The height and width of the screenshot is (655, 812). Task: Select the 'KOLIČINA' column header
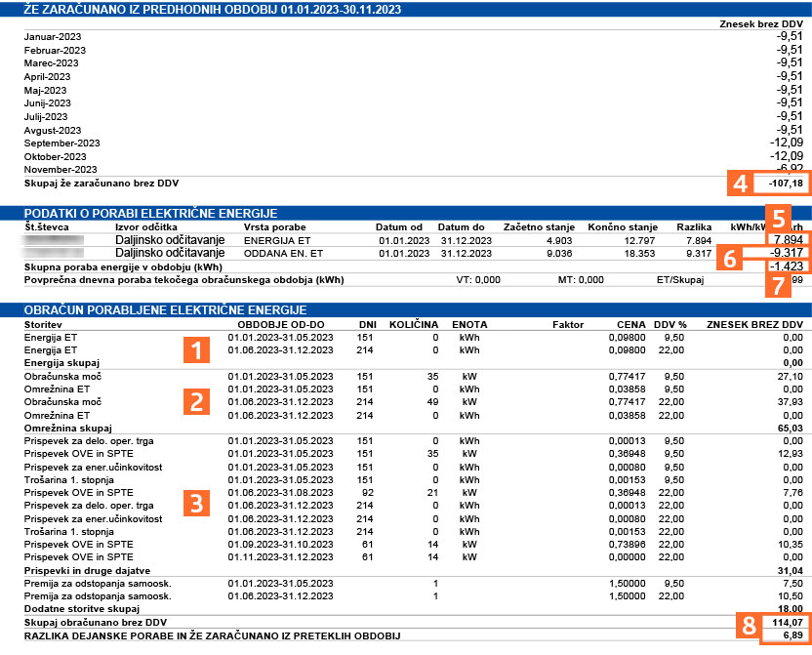(414, 325)
